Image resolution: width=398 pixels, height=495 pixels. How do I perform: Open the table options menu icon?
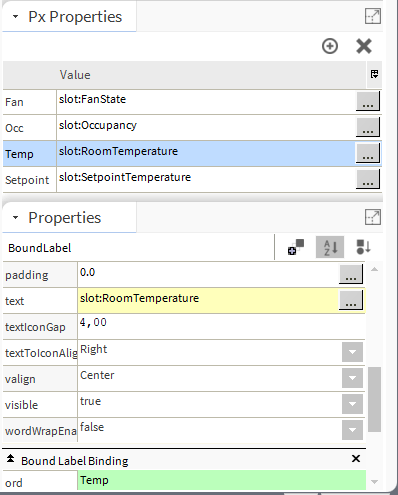[374, 74]
